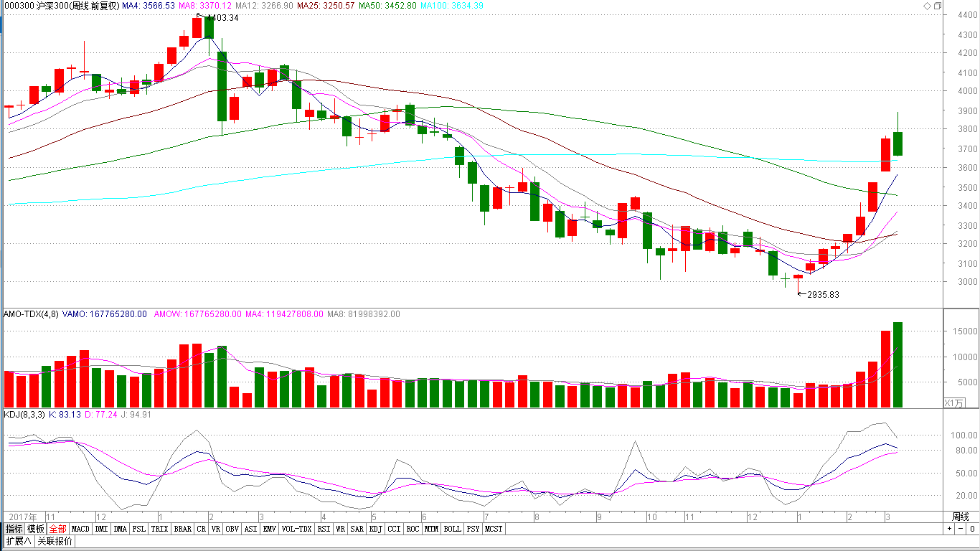Click the D: 77.24 value
Image resolution: width=980 pixels, height=551 pixels.
[100, 415]
